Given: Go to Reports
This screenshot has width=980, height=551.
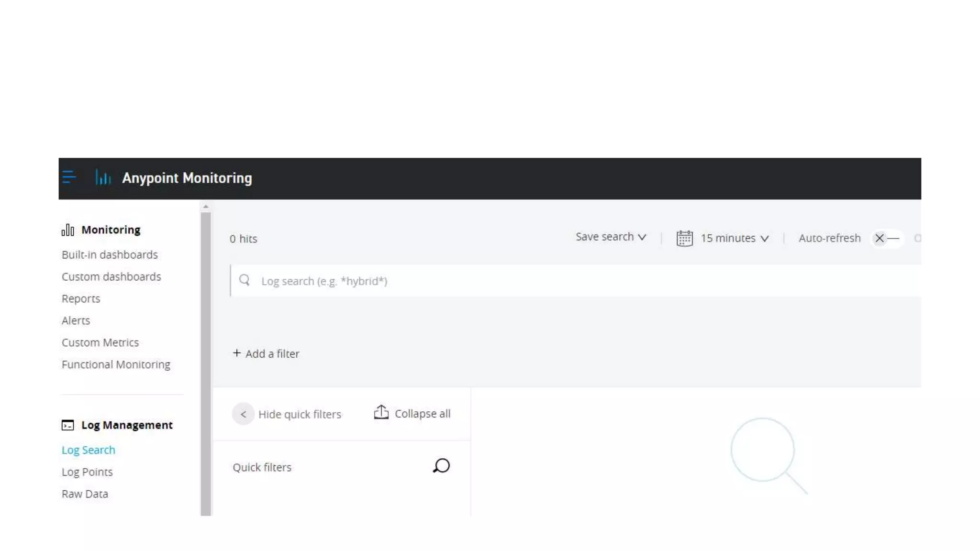Looking at the screenshot, I should [81, 299].
